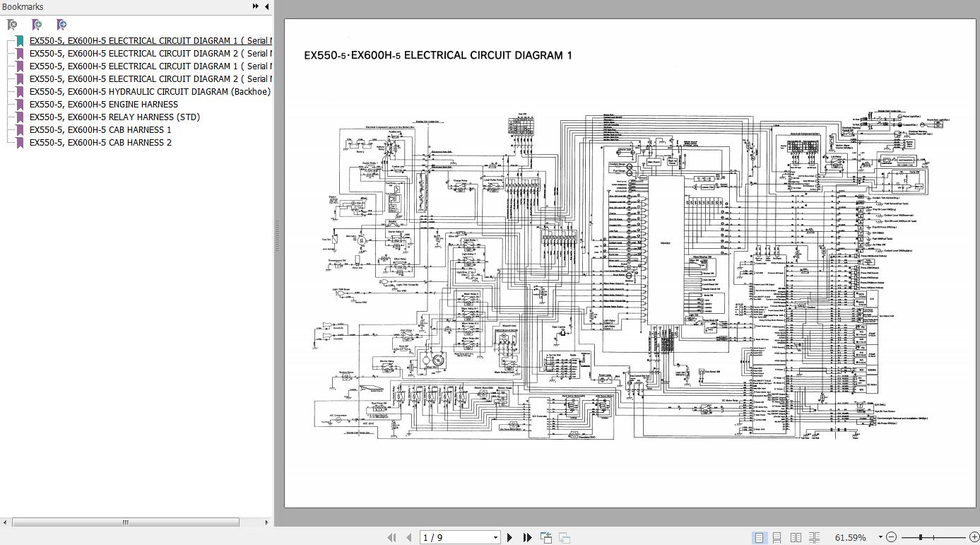Go to next page button
Image resolution: width=980 pixels, height=545 pixels.
coord(509,538)
